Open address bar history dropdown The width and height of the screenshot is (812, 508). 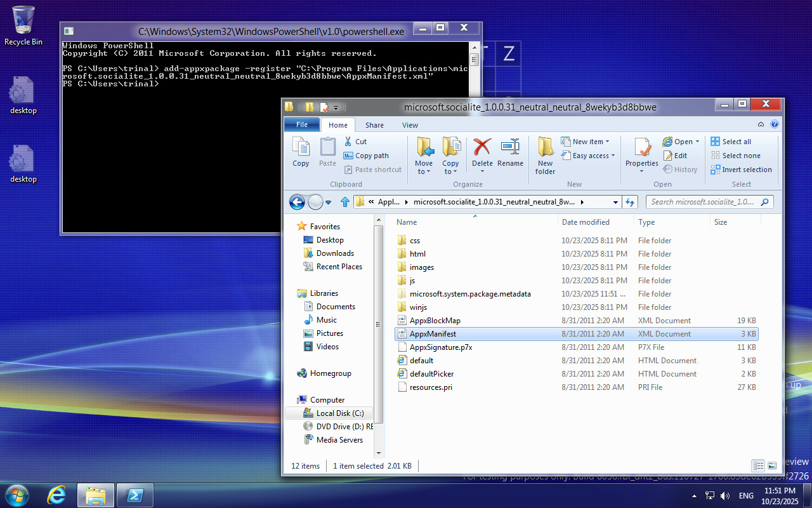click(x=615, y=202)
